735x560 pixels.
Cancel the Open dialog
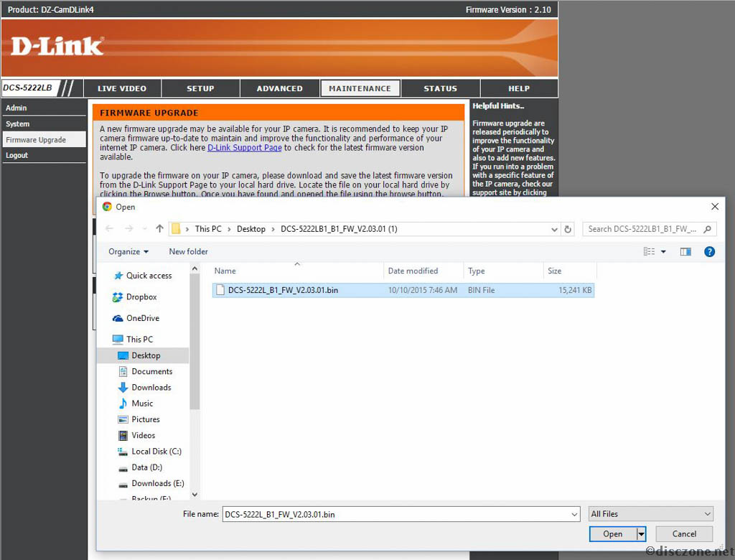[x=684, y=533]
